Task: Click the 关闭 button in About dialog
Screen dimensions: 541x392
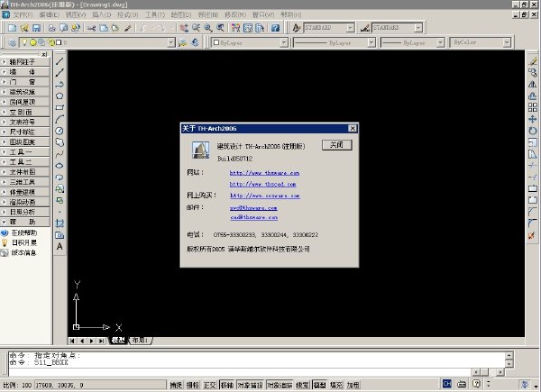Action: [336, 145]
